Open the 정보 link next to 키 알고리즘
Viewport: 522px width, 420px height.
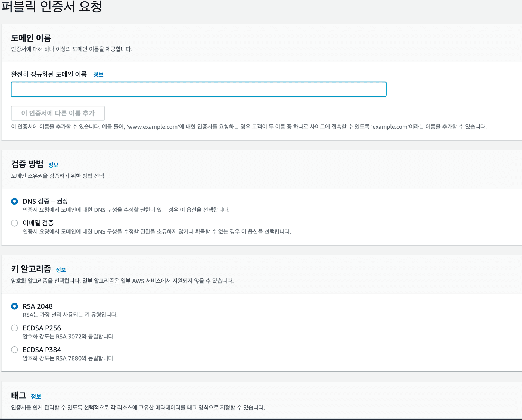tap(61, 270)
